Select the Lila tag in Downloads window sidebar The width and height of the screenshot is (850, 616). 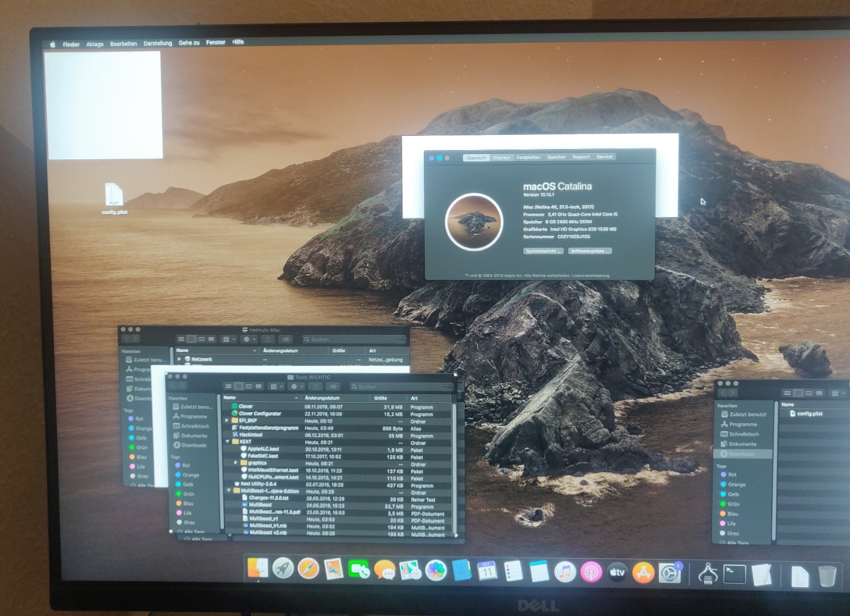coord(727,523)
